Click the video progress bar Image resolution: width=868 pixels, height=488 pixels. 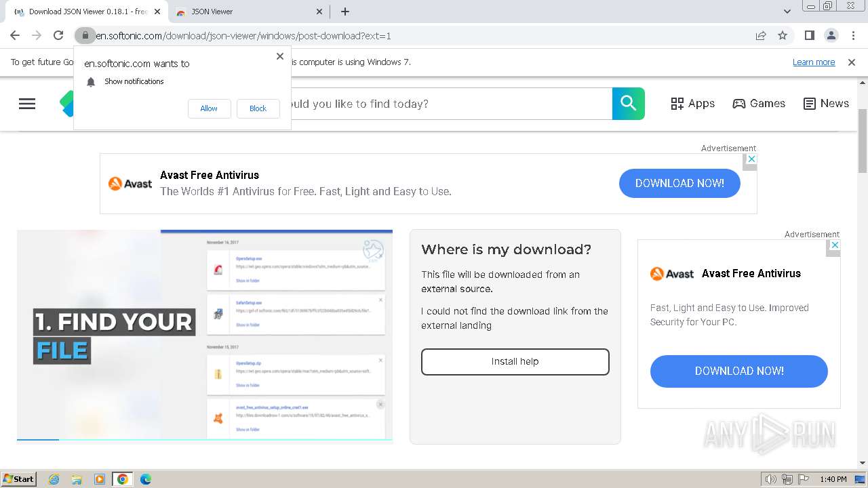coord(205,440)
